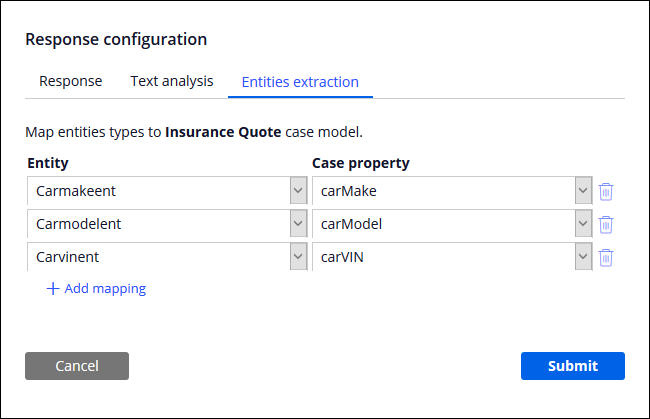Open the Text analysis tab
The height and width of the screenshot is (419, 650).
(171, 82)
